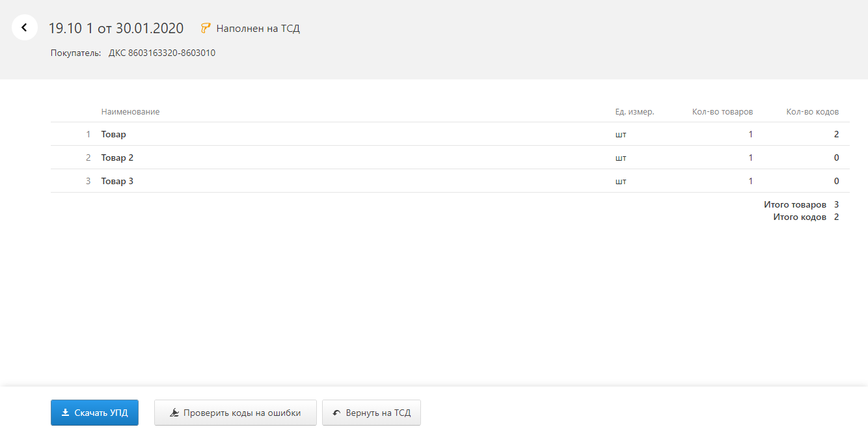Go back using the round arrow button

click(25, 27)
